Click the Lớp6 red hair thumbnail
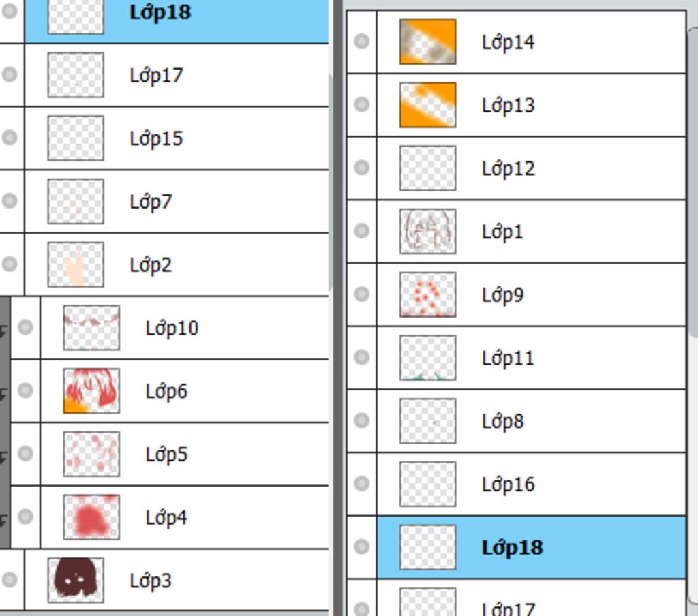The width and height of the screenshot is (698, 616). tap(91, 390)
